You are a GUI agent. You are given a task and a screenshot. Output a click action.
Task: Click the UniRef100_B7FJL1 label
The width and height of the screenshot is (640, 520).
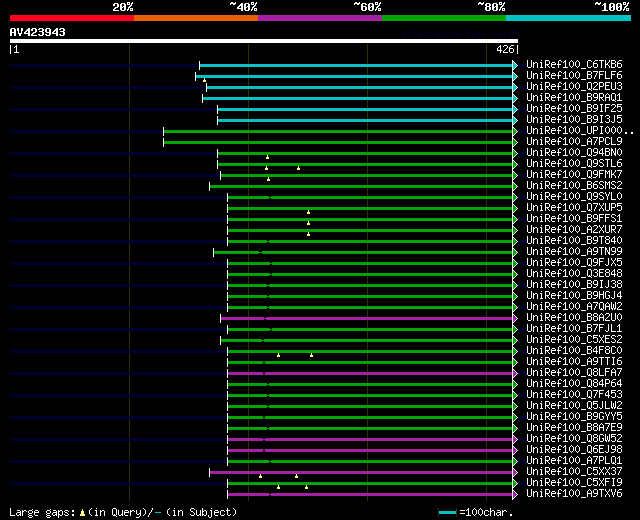click(x=574, y=329)
